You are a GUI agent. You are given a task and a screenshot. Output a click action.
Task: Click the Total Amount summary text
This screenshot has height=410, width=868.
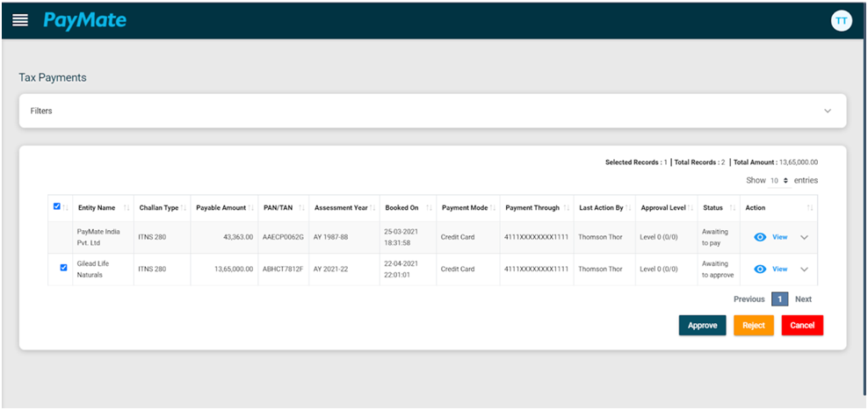776,162
